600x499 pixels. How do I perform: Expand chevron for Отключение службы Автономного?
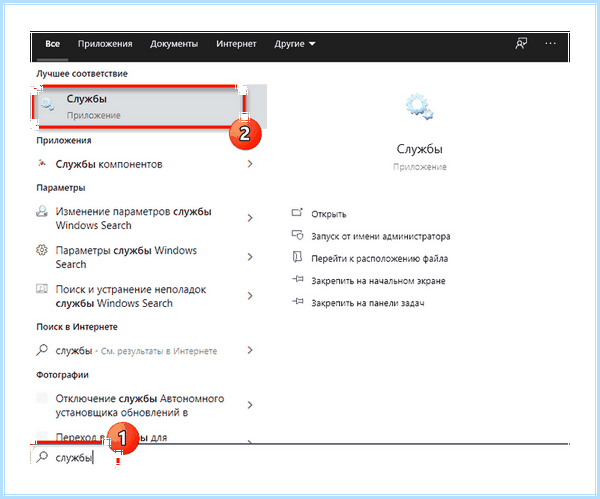[250, 405]
